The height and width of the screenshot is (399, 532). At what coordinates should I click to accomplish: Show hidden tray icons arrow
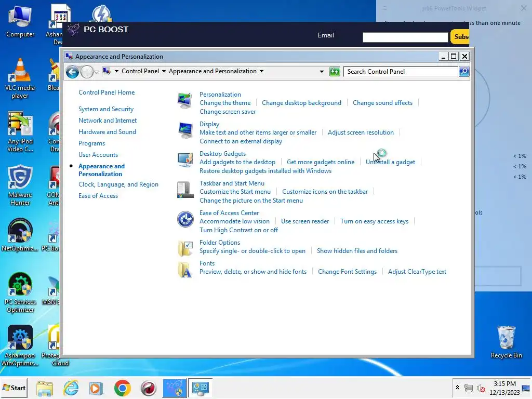(457, 388)
